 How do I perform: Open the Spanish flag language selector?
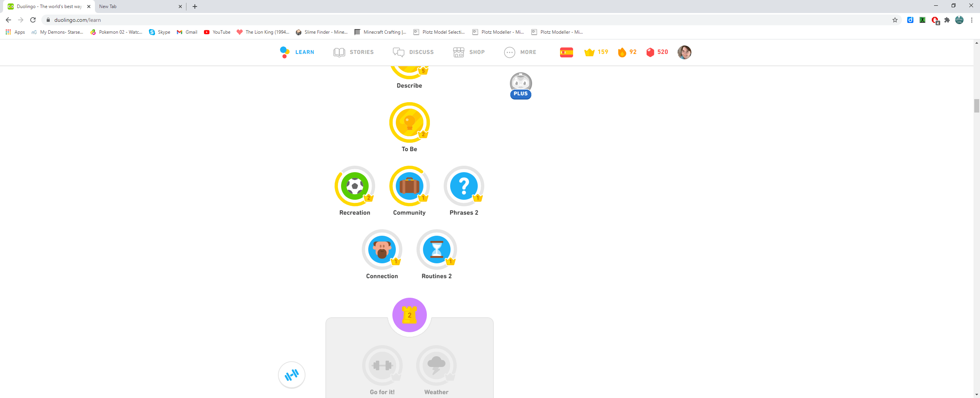tap(566, 52)
